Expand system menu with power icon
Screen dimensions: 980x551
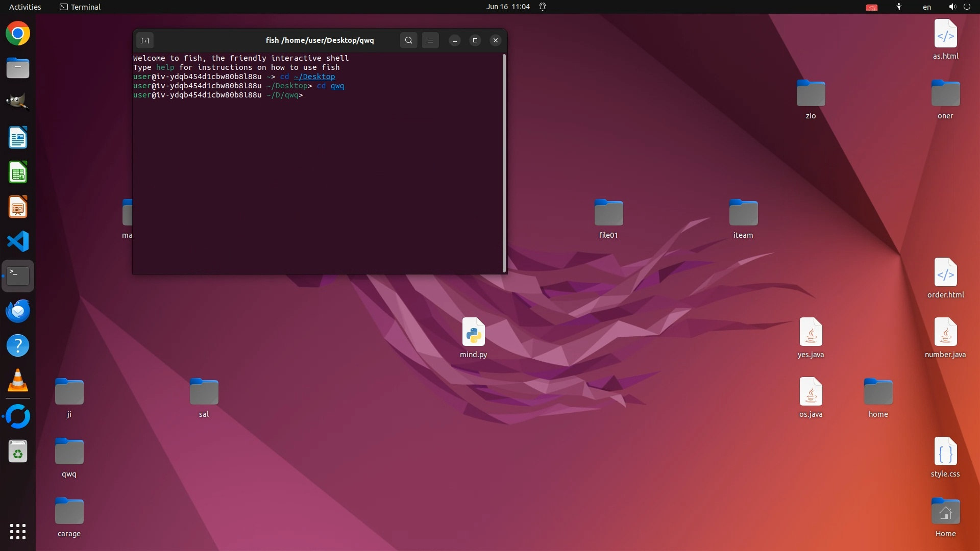[967, 7]
